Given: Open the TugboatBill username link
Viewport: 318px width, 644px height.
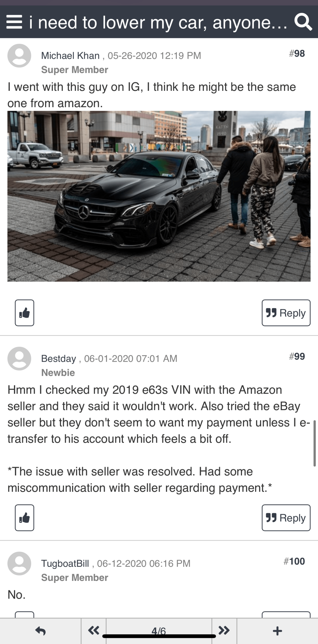Looking at the screenshot, I should point(65,563).
